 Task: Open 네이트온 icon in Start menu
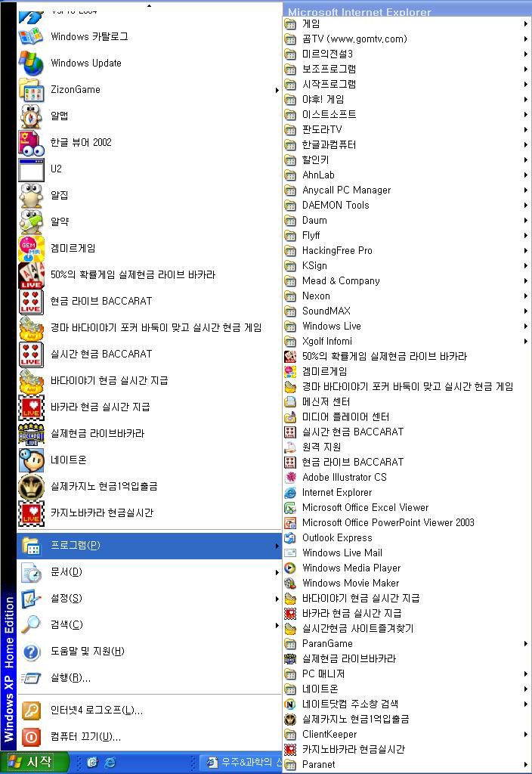point(31,460)
